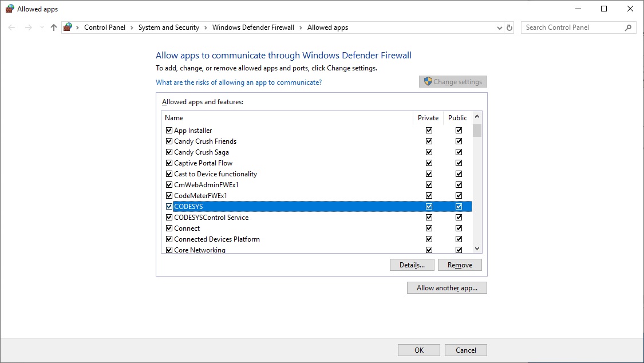Toggle Connected Devices Platform name checkbox
This screenshot has height=363, width=644.
[169, 239]
